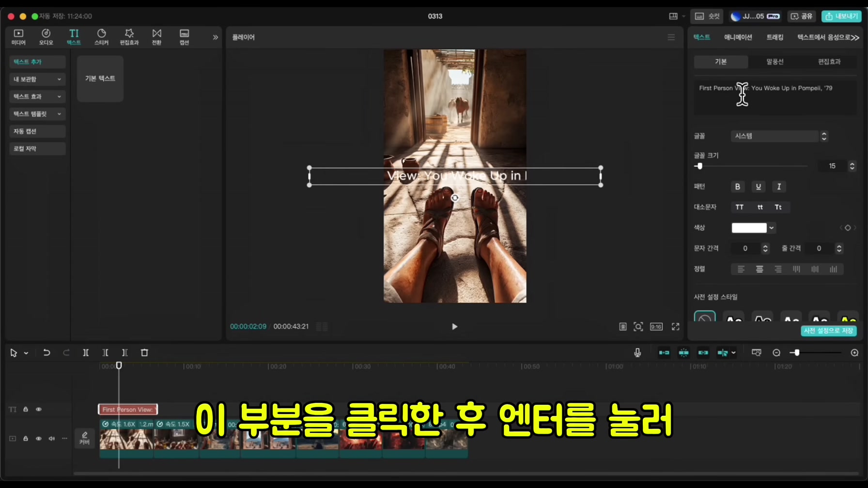
Task: Click the 커버 cover edit button
Action: [84, 438]
